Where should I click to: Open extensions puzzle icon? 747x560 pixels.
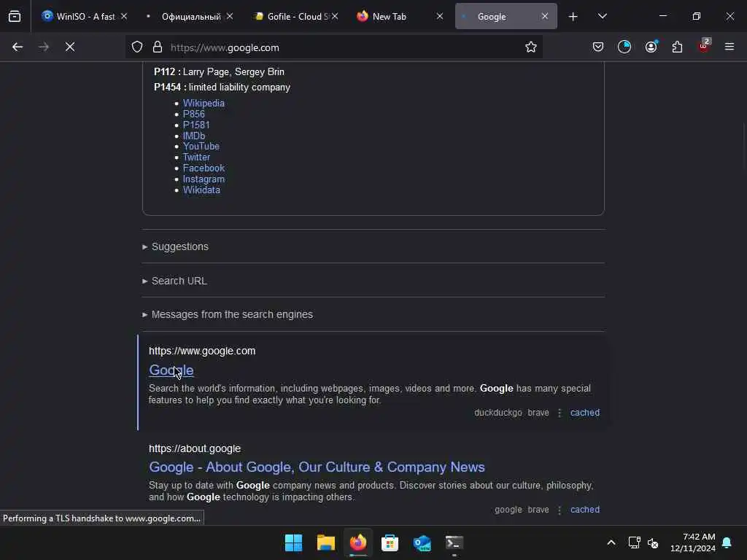coord(677,47)
